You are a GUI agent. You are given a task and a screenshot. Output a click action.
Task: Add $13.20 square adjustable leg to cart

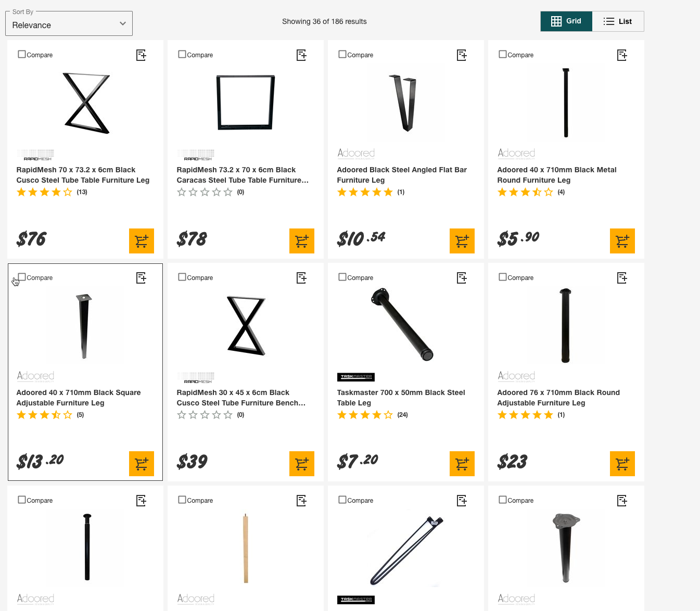(x=142, y=464)
